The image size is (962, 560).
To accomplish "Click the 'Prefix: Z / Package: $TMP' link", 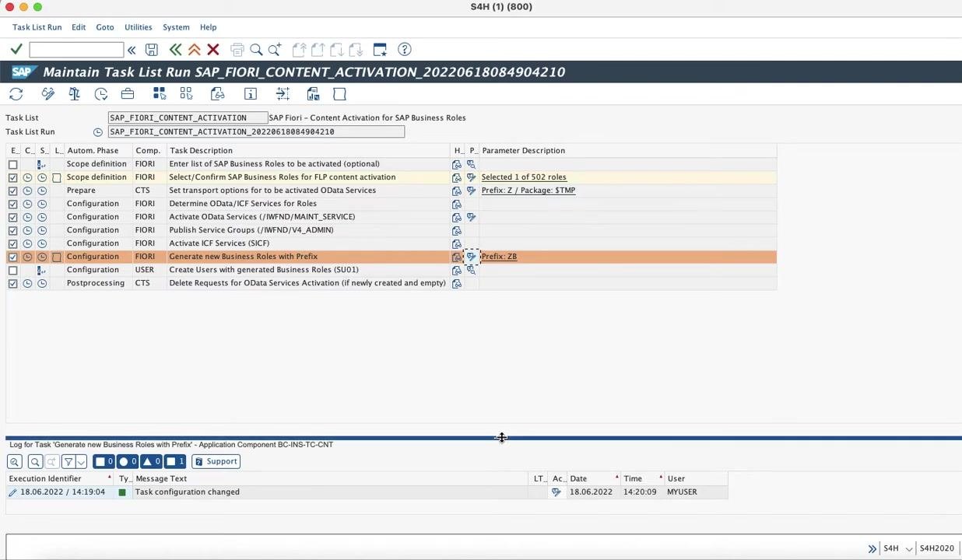I will 528,191.
